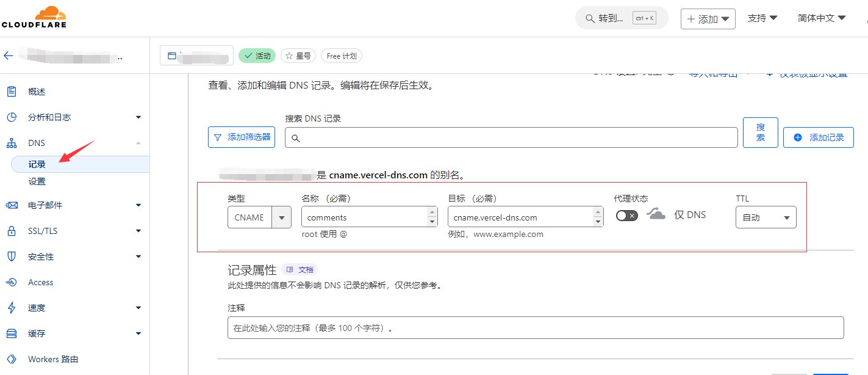
Task: Click the 搜索 DNS 记录 search field
Action: 511,138
